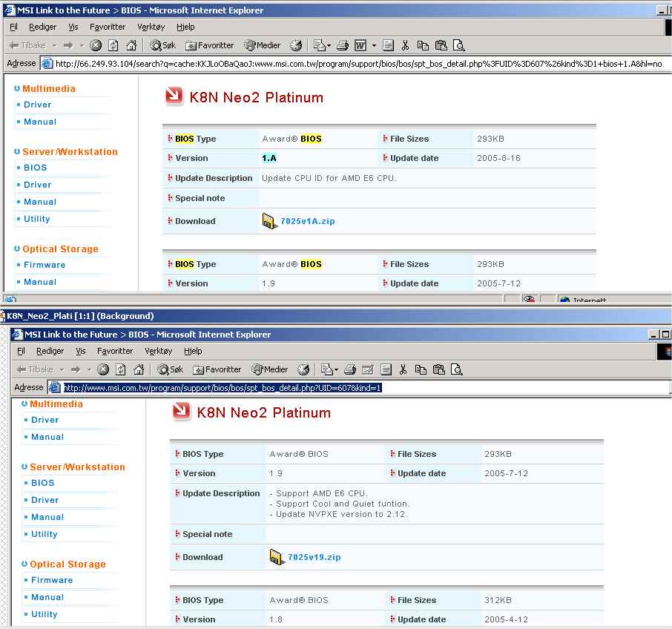Open History in the msi.com.tw window toolbar

[303, 369]
